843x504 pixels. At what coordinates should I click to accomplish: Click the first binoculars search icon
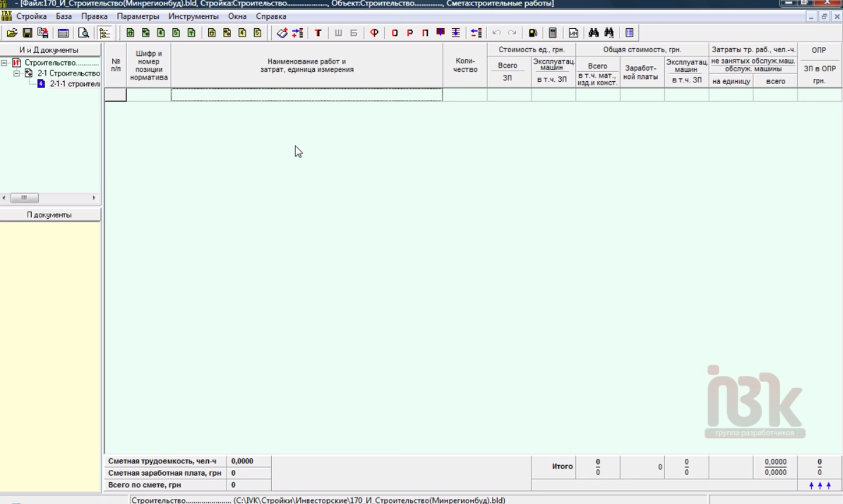click(594, 33)
